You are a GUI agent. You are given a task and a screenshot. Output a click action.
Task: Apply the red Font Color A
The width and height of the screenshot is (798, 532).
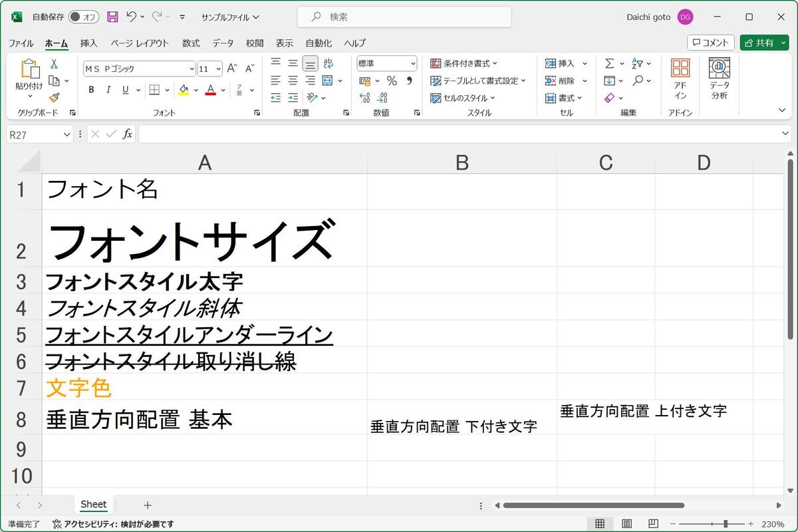coord(211,90)
